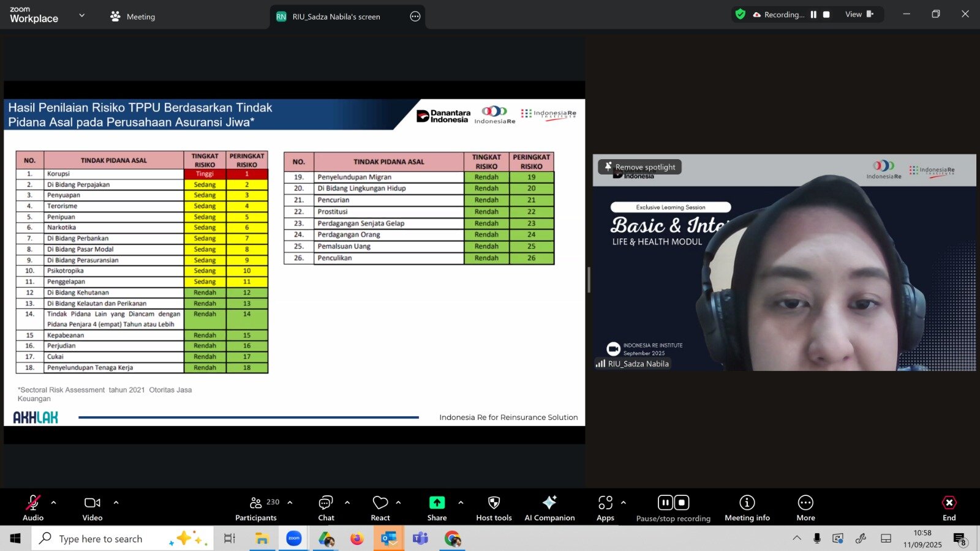Screen dimensions: 980x551
Task: Select RIU_Sadza Nabila's screen tab
Action: tap(336, 17)
